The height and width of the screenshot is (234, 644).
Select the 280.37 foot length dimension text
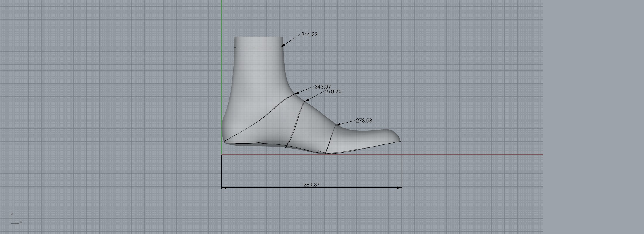tap(311, 185)
